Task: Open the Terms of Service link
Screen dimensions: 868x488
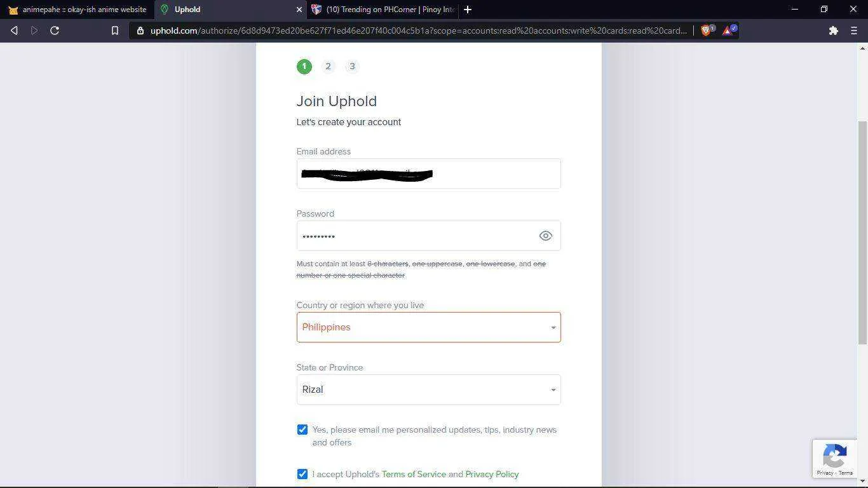Action: click(x=414, y=474)
